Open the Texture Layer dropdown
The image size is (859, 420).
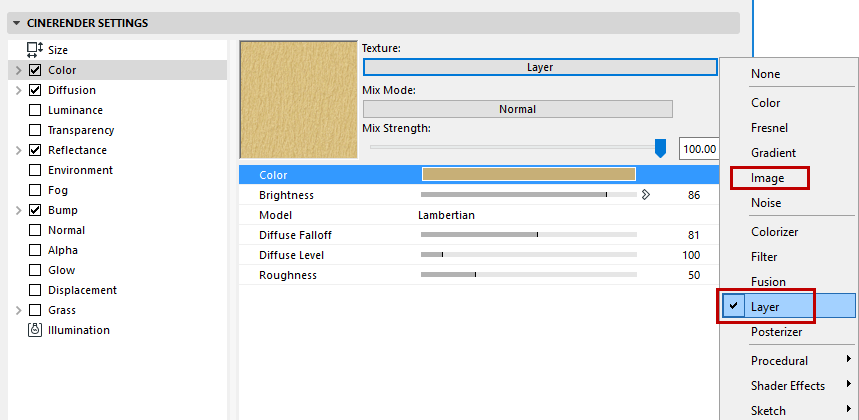[x=540, y=67]
